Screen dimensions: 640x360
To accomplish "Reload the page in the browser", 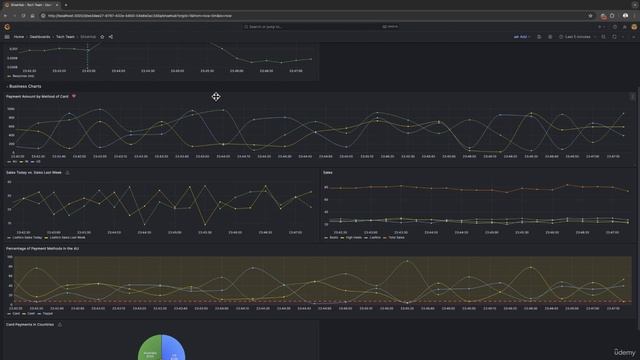I will [23, 16].
